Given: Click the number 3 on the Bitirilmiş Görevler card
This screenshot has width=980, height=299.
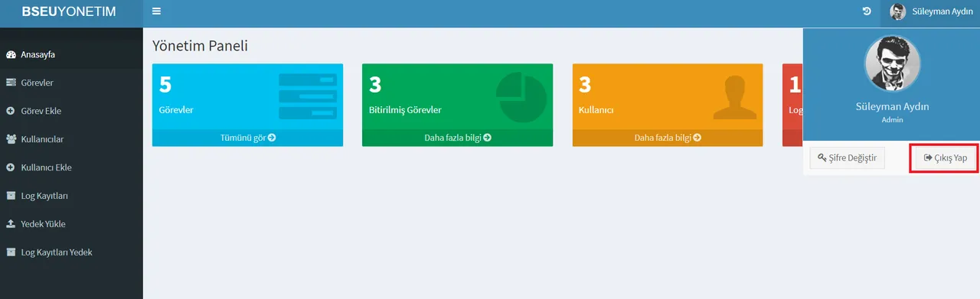Looking at the screenshot, I should point(375,85).
